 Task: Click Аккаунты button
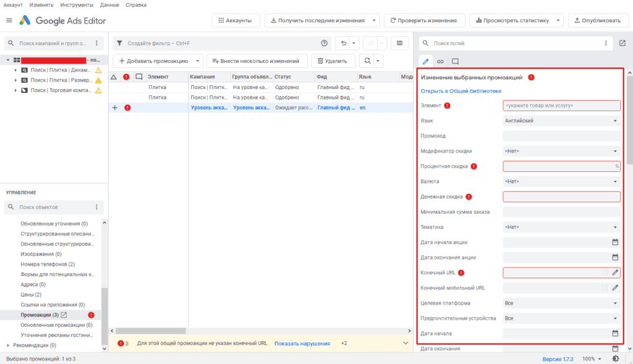(235, 20)
